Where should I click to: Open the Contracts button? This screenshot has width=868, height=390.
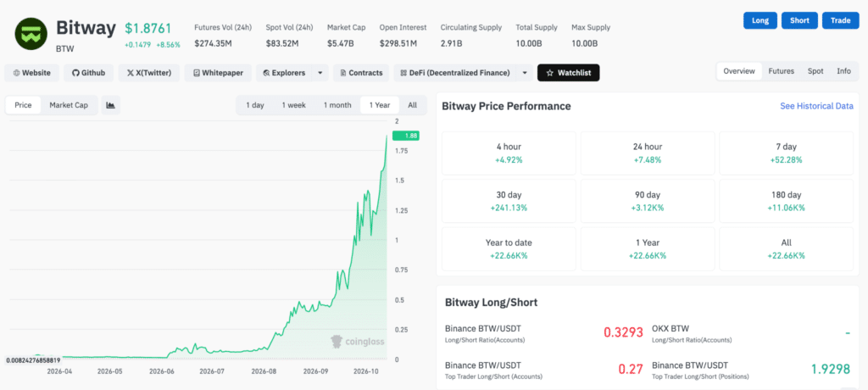(361, 73)
